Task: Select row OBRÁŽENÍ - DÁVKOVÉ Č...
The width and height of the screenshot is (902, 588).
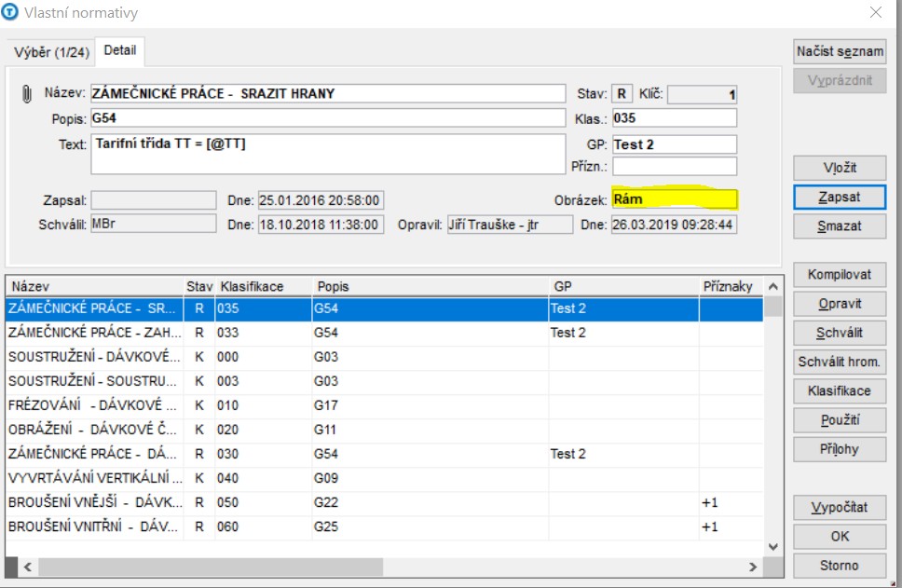Action: (x=384, y=430)
